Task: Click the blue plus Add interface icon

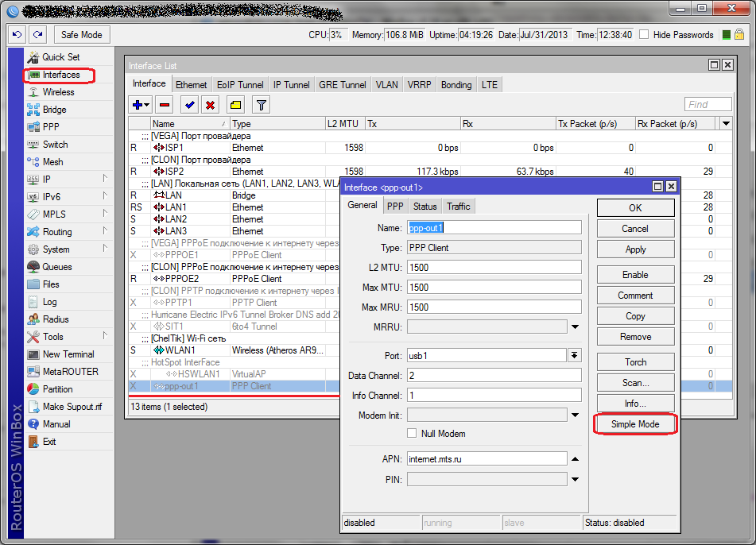Action: click(x=137, y=105)
